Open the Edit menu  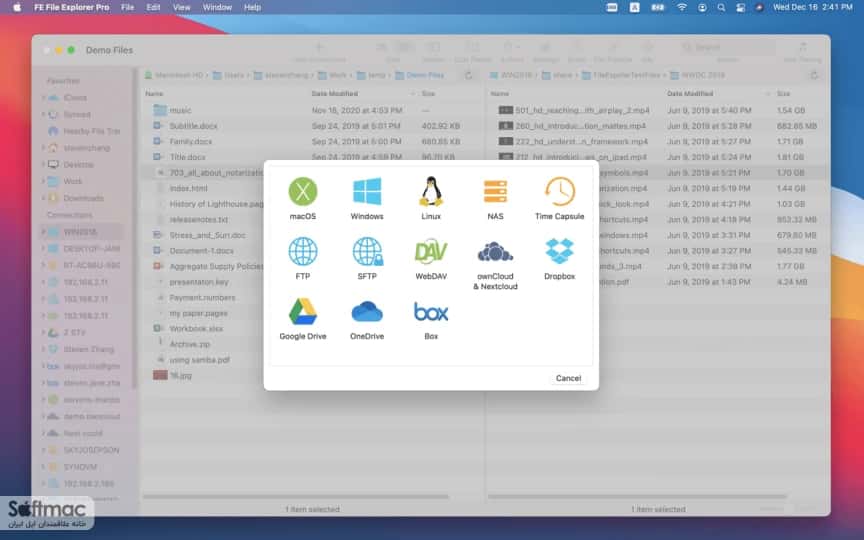click(x=153, y=7)
